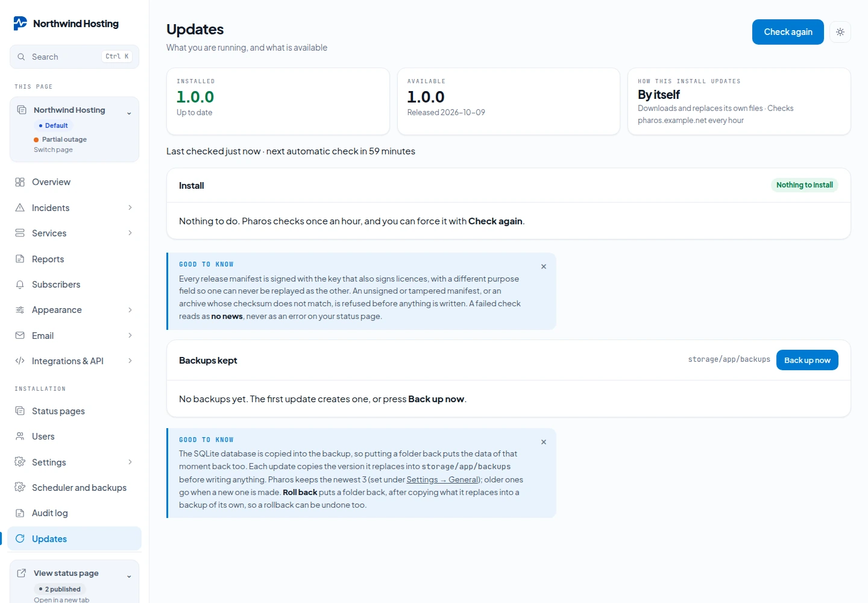Go to the Reports section

pos(75,259)
